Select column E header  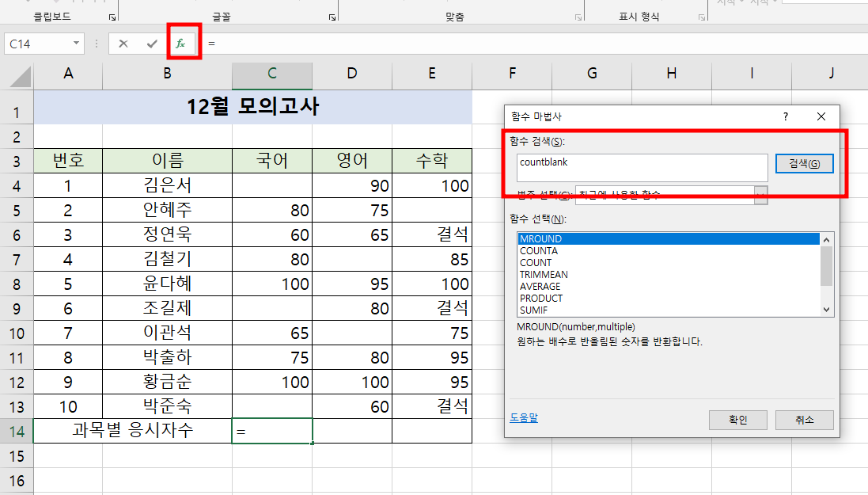(x=432, y=74)
